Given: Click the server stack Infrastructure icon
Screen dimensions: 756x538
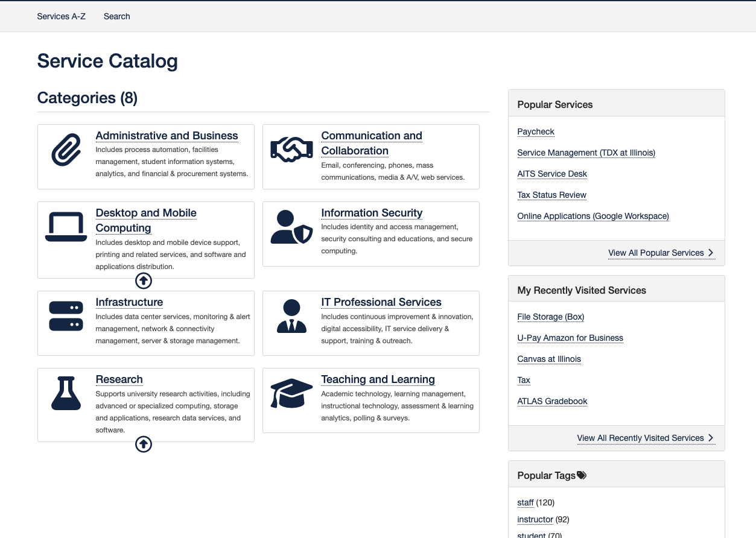Looking at the screenshot, I should tap(66, 316).
